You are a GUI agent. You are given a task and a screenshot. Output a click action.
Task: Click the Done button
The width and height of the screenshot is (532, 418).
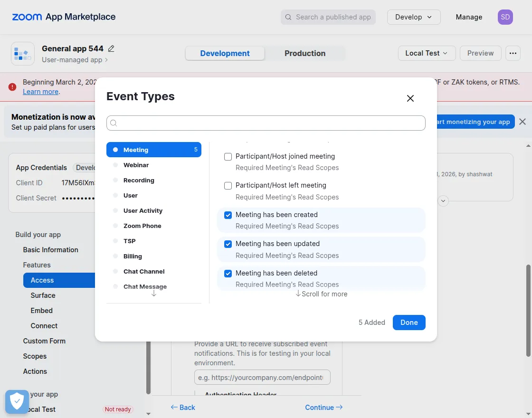click(x=409, y=323)
